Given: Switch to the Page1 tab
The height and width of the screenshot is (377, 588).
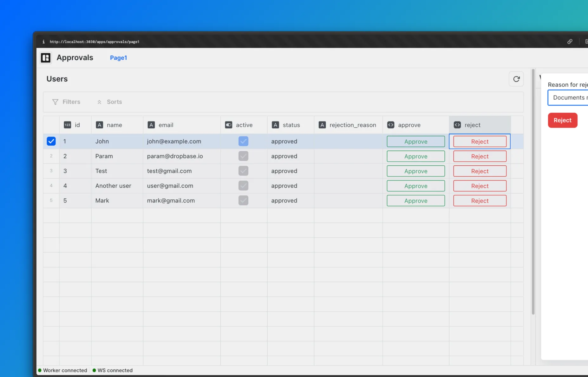Looking at the screenshot, I should 118,58.
